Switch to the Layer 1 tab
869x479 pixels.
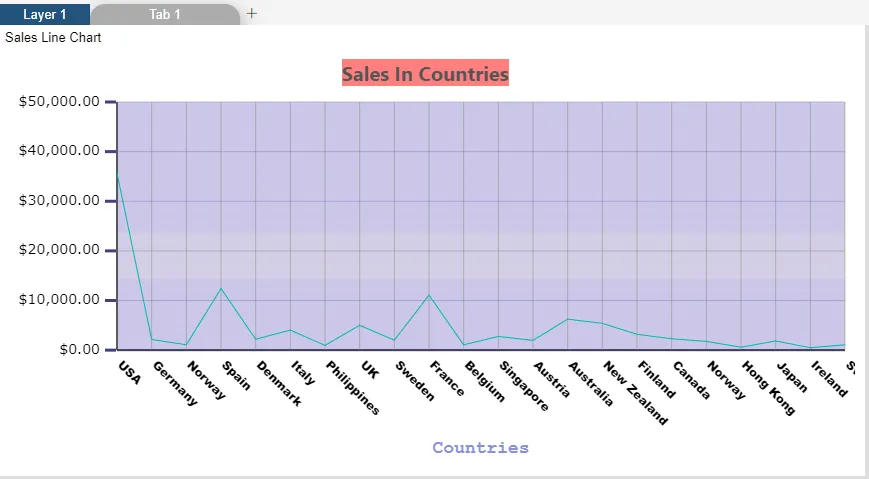45,14
